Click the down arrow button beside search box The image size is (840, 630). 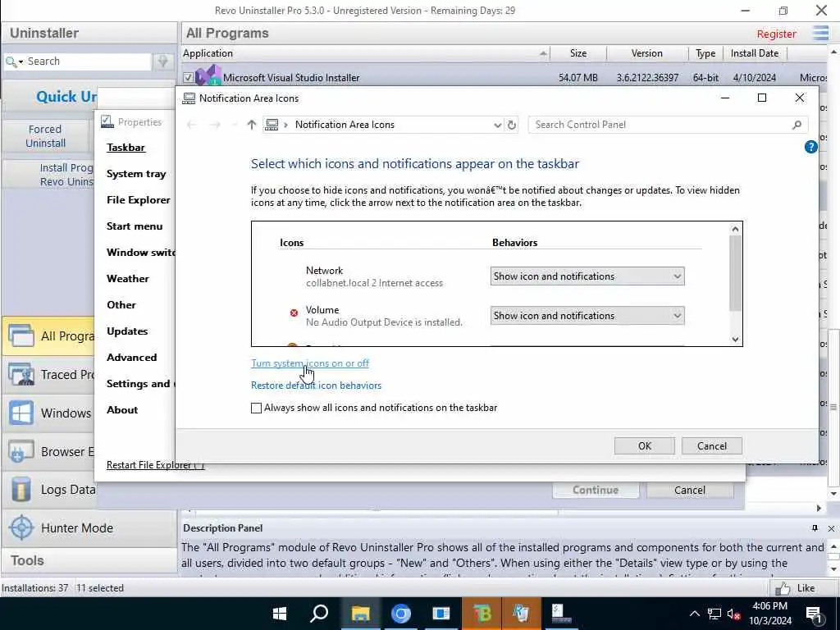coord(163,62)
